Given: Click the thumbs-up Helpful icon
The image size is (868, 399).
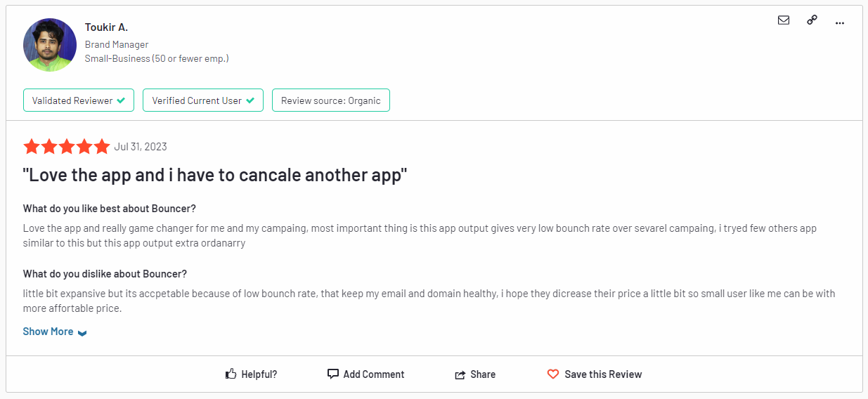Looking at the screenshot, I should [231, 374].
